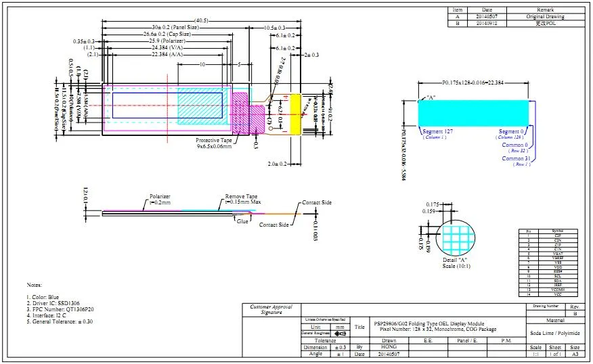The width and height of the screenshot is (593, 364).
Task: Click the "Customer Approval Signature" box
Action: pos(271,310)
